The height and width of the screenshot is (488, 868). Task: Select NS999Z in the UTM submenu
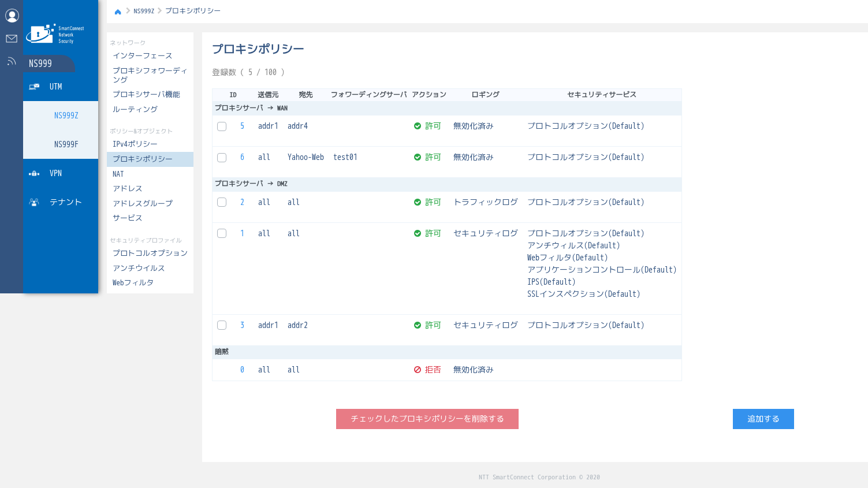point(61,116)
